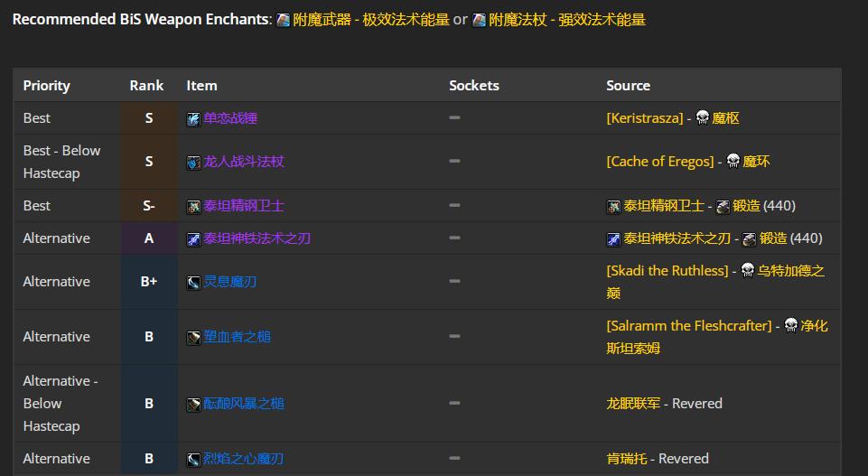Follow the 肯瑞托 reputation source link
The image size is (868, 476).
(x=626, y=459)
